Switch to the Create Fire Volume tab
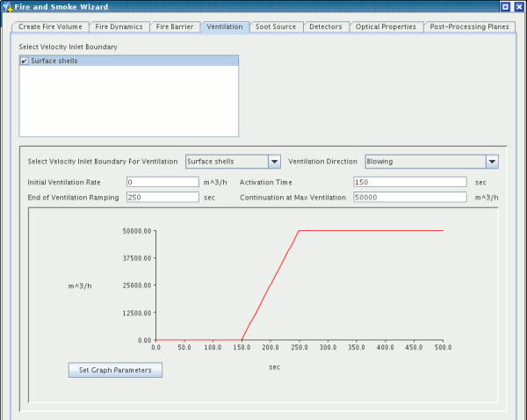This screenshot has height=420, width=527. pos(49,27)
